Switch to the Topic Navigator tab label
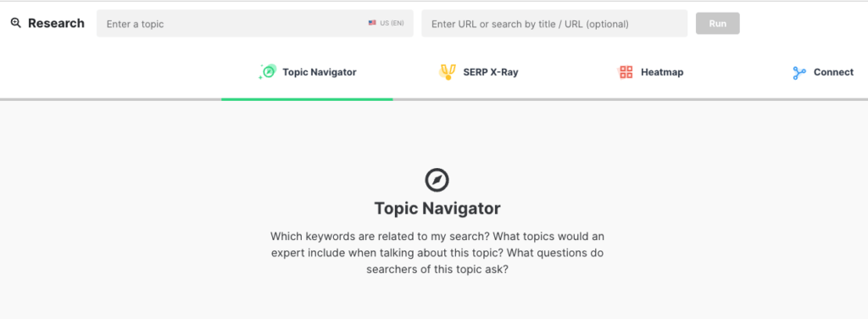The height and width of the screenshot is (319, 868). 320,72
